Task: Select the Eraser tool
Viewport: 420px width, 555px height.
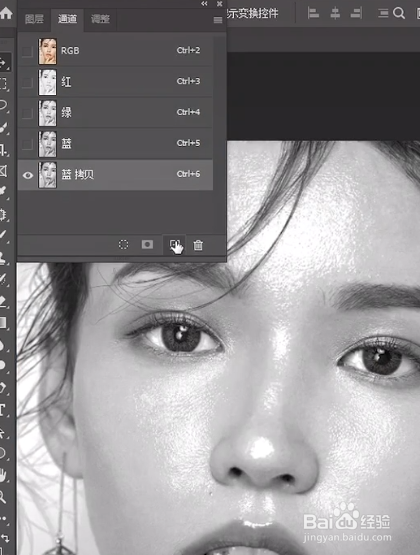Action: coord(3,301)
